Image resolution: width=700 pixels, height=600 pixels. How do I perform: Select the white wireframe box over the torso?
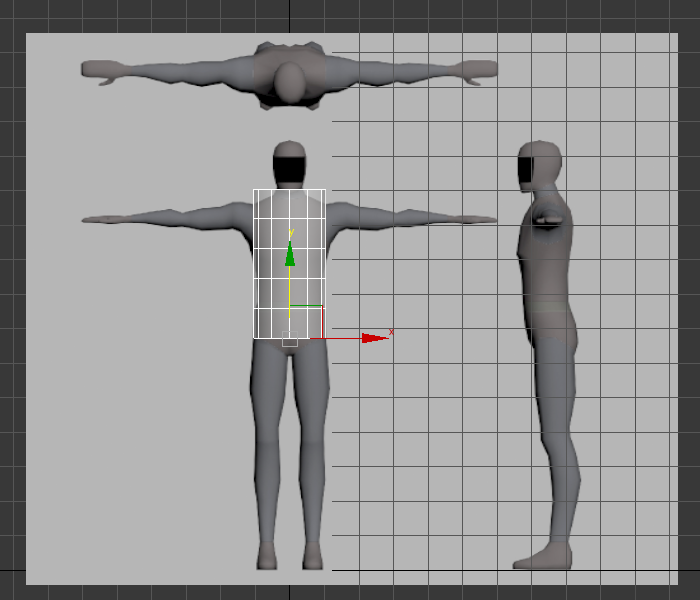[x=289, y=264]
